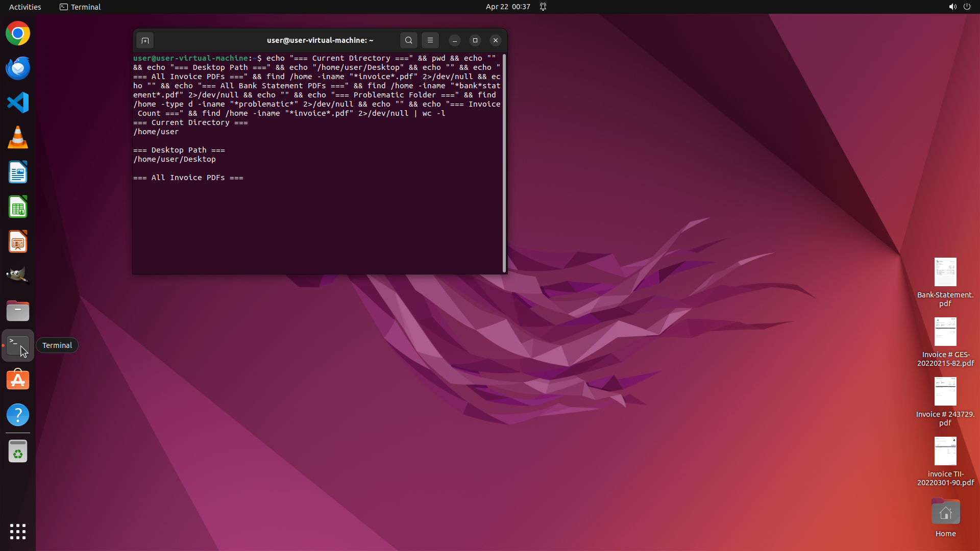The width and height of the screenshot is (980, 551).
Task: Show the applications grid
Action: tap(18, 531)
